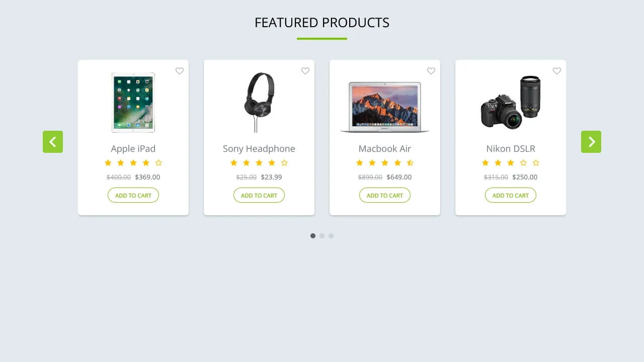Click the left green carousel arrow
This screenshot has height=362, width=644.
pyautogui.click(x=53, y=142)
